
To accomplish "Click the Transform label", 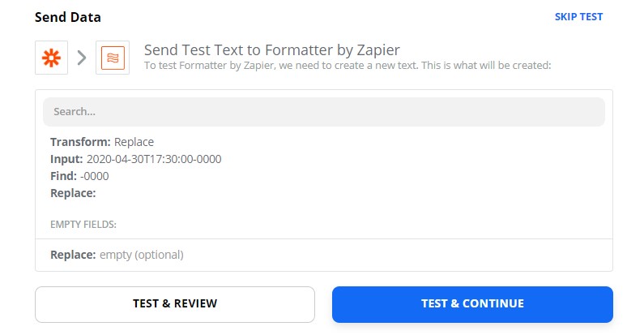I will 80,142.
